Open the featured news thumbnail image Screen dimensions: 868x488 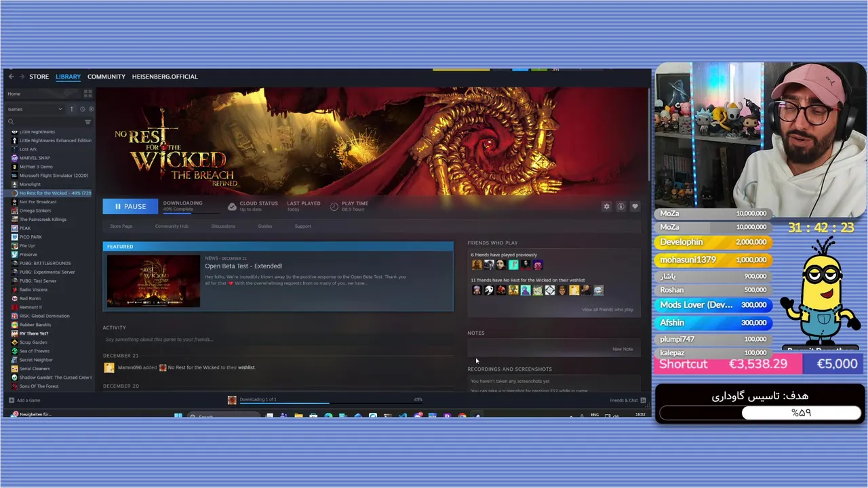153,281
